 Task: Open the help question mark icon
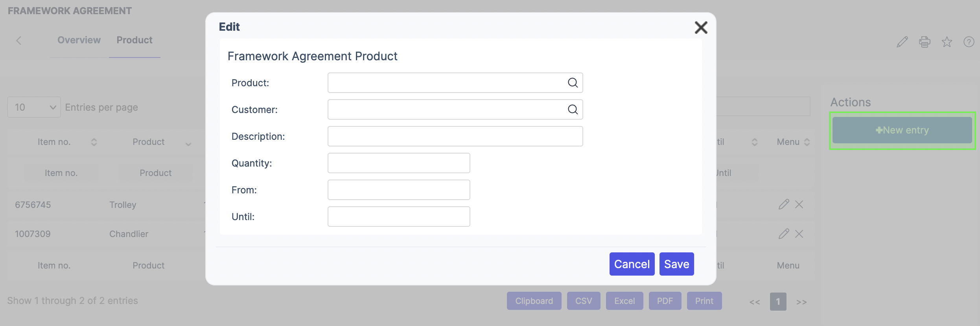coord(969,42)
